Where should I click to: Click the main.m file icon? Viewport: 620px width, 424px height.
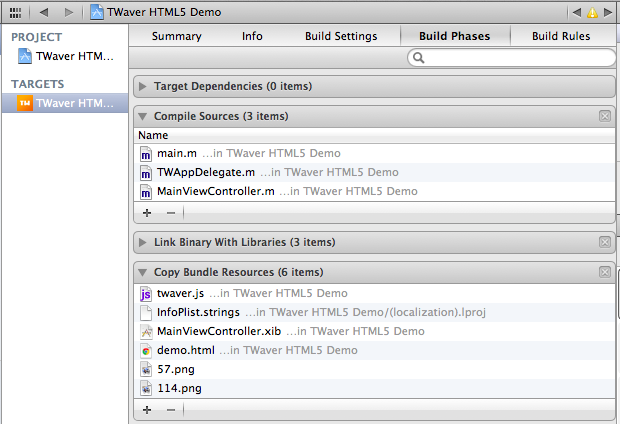[x=146, y=153]
